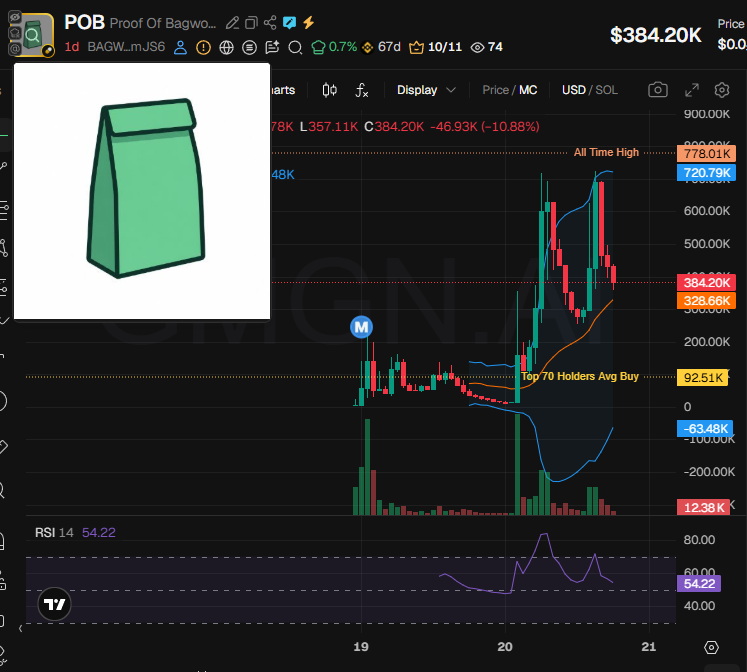Click the pencil edit icon beside the token name
Screen dimensions: 747x672
point(232,22)
